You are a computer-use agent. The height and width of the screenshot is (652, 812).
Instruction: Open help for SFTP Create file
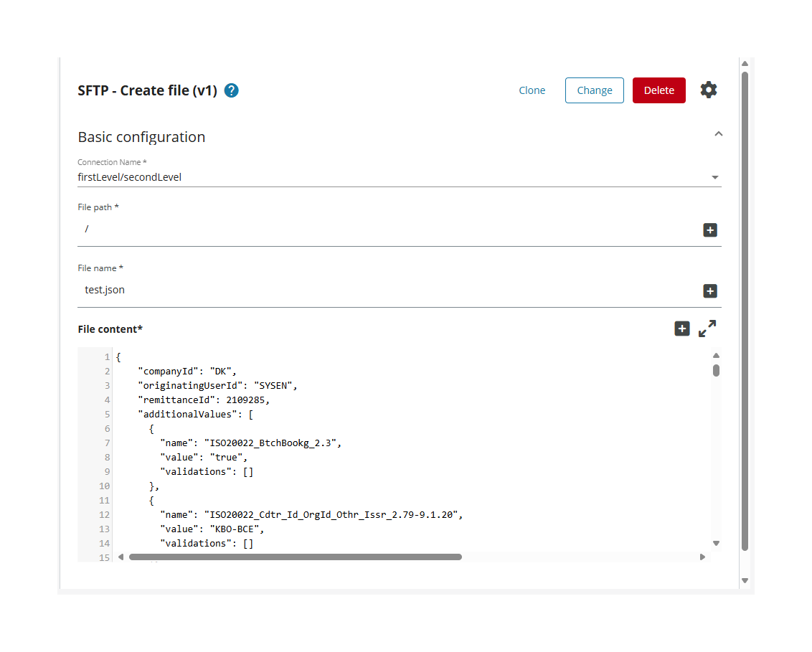coord(232,90)
